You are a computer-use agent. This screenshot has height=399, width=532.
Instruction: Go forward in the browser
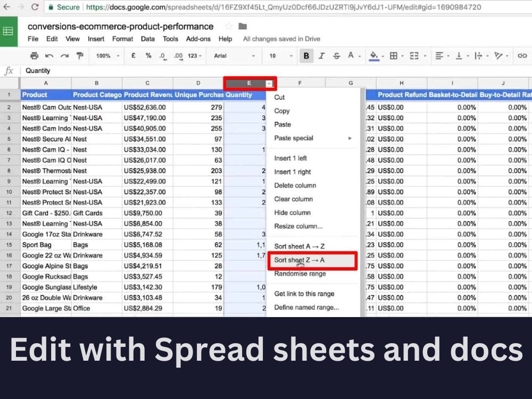[x=21, y=7]
